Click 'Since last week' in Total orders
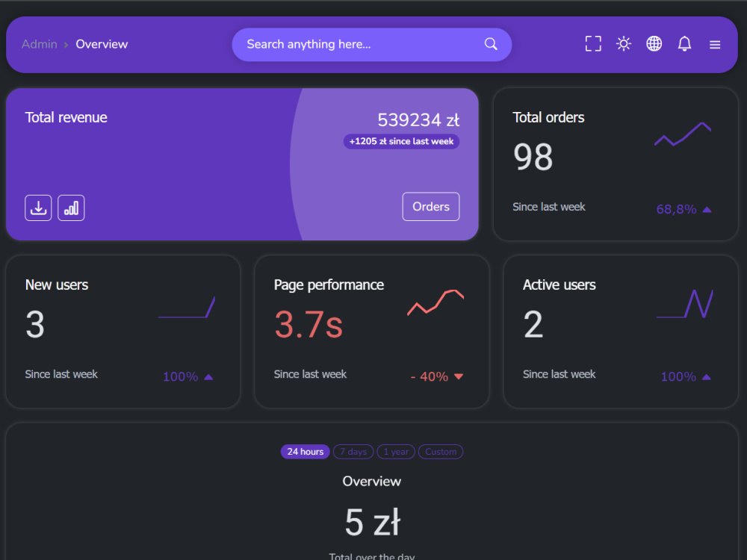 (549, 207)
